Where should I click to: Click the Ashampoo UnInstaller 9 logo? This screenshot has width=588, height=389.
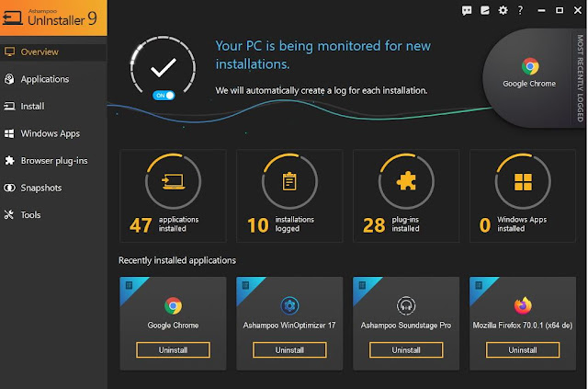(53, 18)
